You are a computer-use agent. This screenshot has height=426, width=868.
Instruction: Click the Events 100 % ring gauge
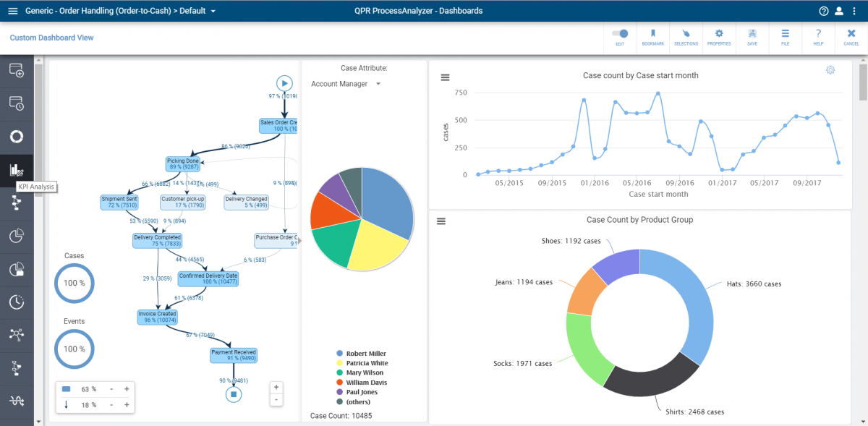click(x=75, y=349)
